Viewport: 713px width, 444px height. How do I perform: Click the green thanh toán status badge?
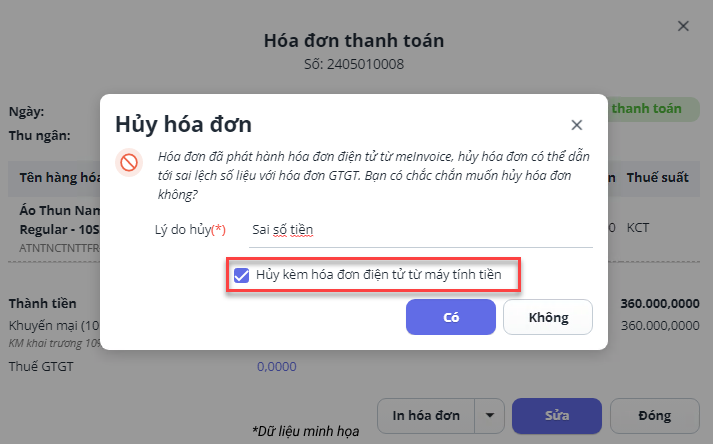tap(648, 108)
